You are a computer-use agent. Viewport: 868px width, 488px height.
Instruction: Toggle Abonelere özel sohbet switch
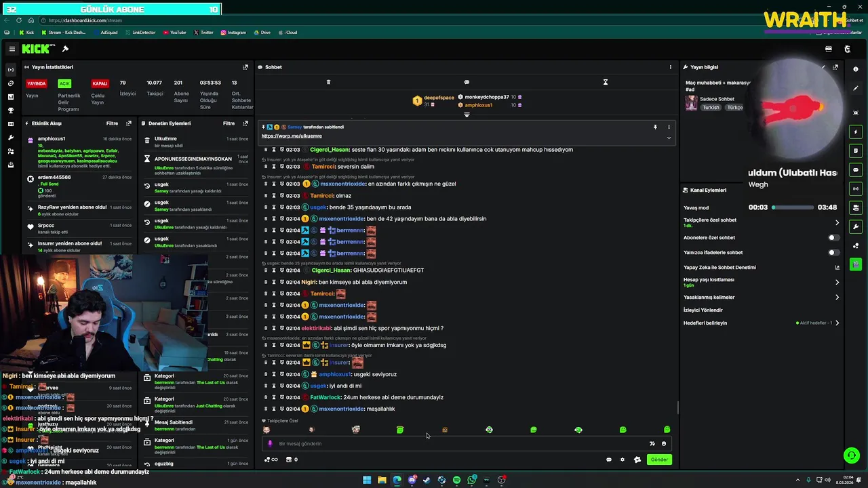pos(833,238)
